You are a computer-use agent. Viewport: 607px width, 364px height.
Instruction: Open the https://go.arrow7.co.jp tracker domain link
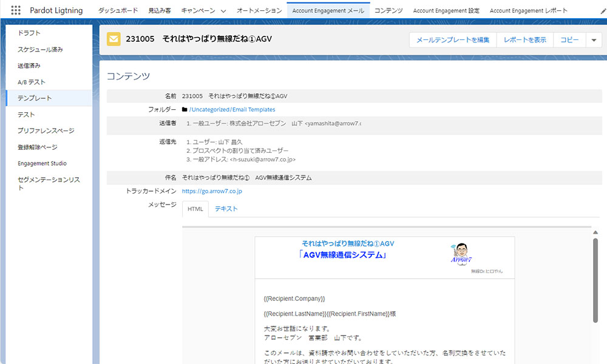(212, 191)
